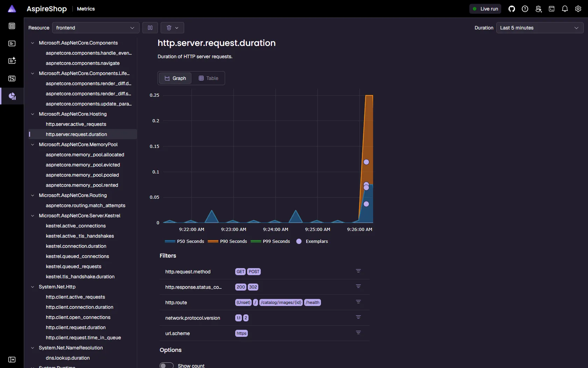
Task: Open the Resource frontend dropdown
Action: pyautogui.click(x=96, y=28)
